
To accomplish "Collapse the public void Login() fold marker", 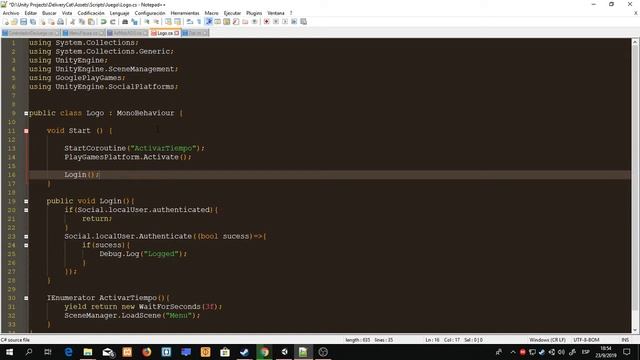I will (x=26, y=201).
